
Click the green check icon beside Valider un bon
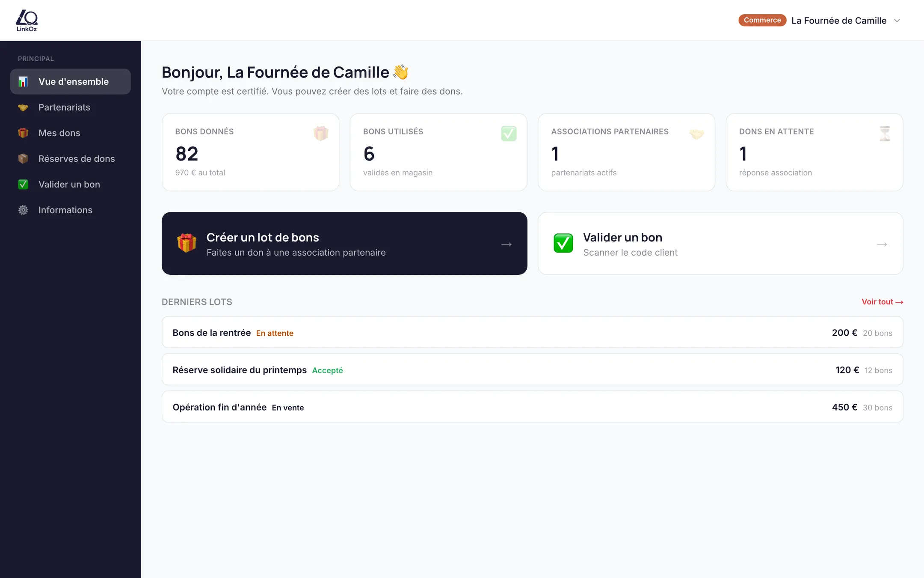(23, 185)
